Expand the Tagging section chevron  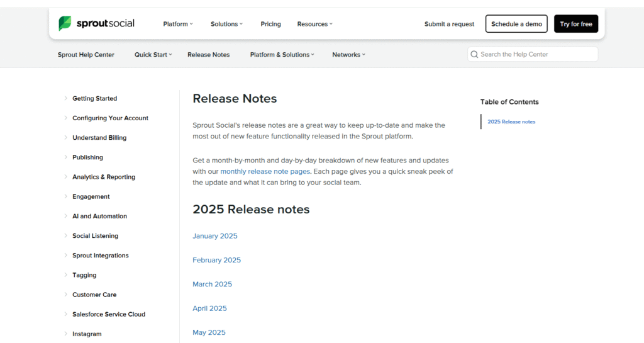[65, 275]
